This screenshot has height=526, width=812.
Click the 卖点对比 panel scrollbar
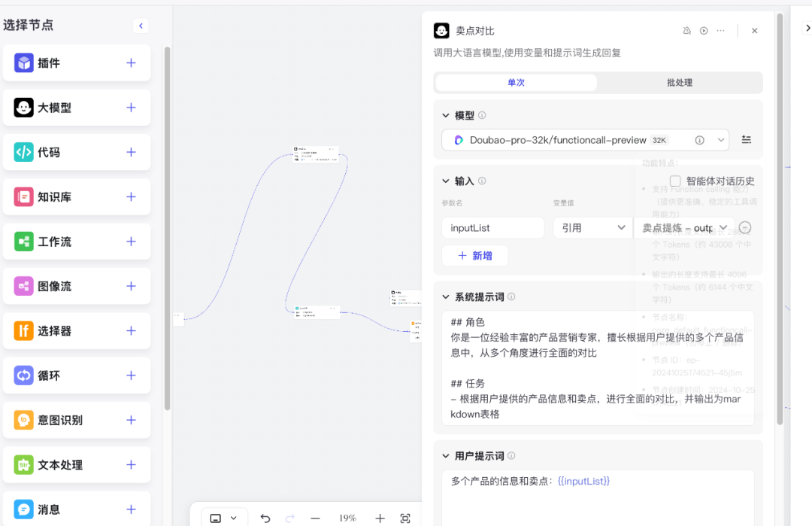[x=780, y=219]
